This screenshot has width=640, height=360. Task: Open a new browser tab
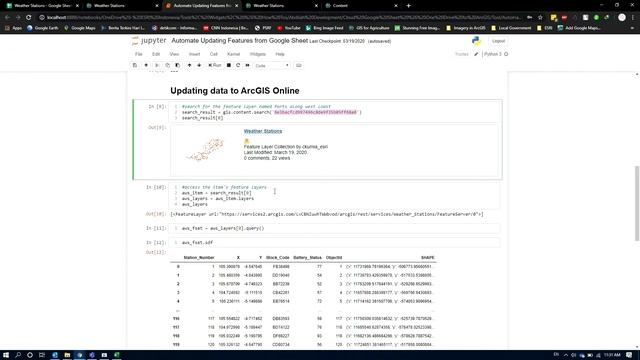pyautogui.click(x=408, y=6)
